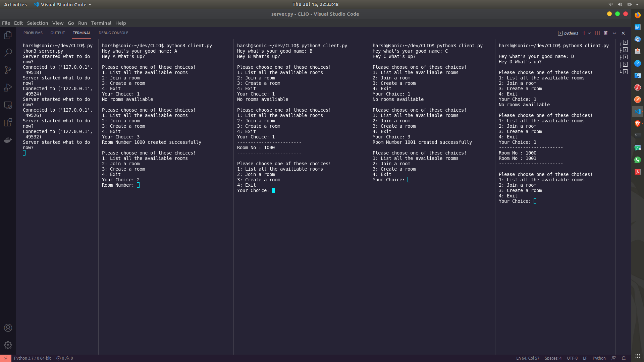The width and height of the screenshot is (644, 362).
Task: Create a new terminal with the plus icon
Action: coord(584,33)
